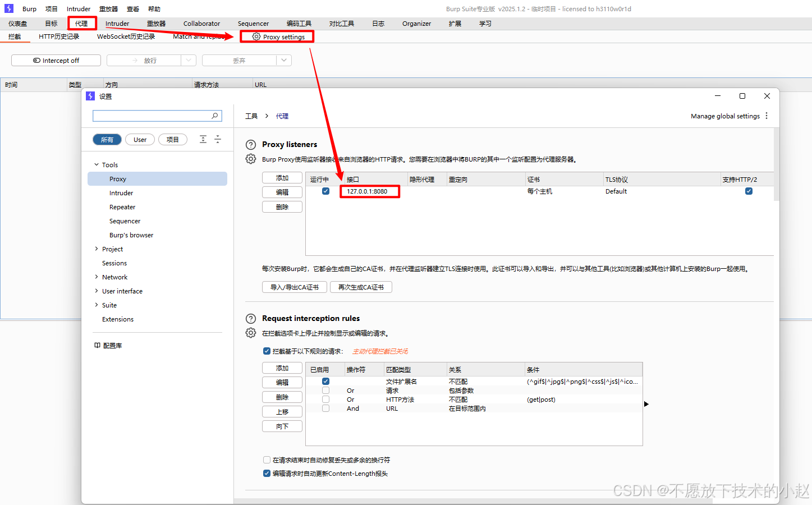Open the WebSocket历史记录 sub-tab
812x505 pixels.
(x=126, y=36)
